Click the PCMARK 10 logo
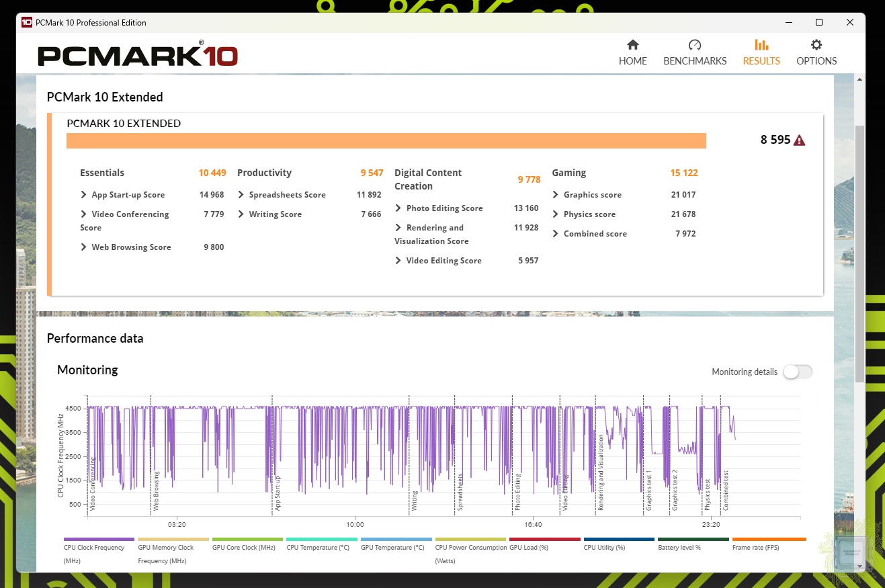The width and height of the screenshot is (885, 588). [138, 54]
